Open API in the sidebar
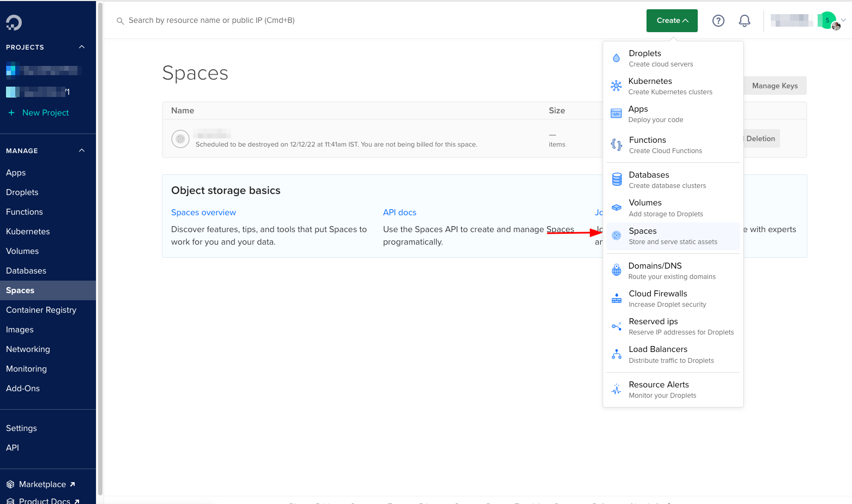Viewport: 852px width, 504px height. 48,448
